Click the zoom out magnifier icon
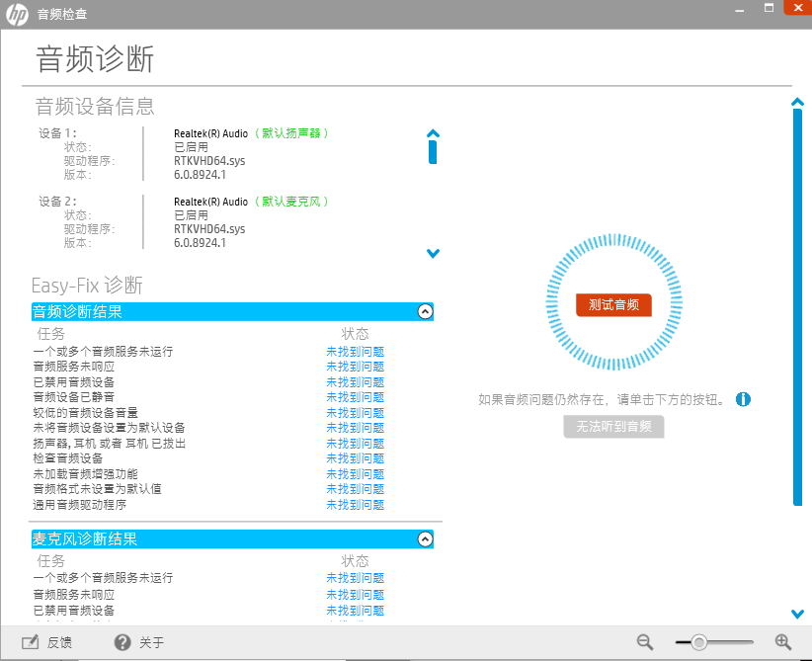 (645, 641)
